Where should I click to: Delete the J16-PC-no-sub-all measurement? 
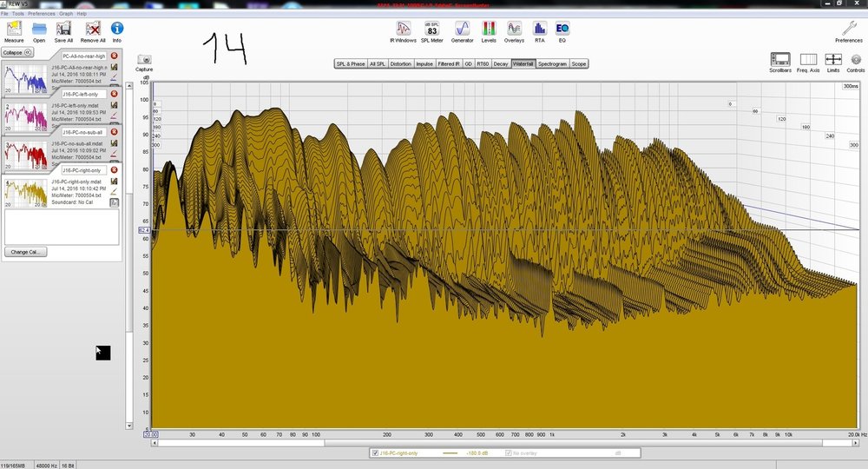(114, 132)
